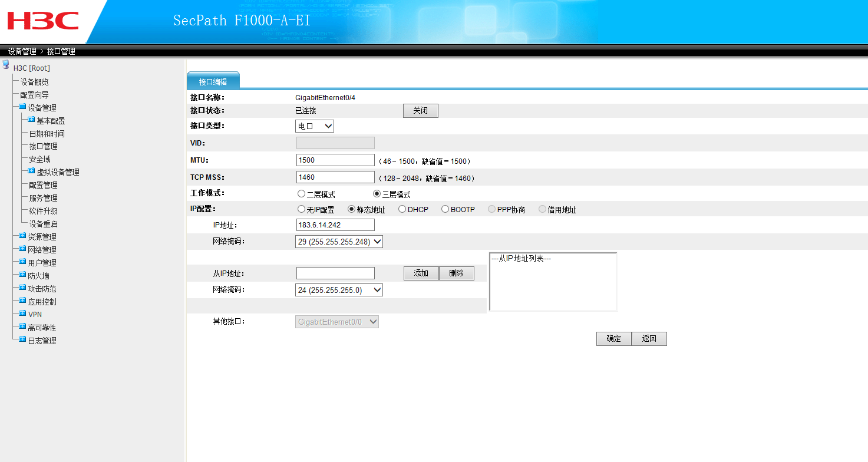The image size is (868, 462).
Task: Select 无IP配置 radio button
Action: [302, 209]
